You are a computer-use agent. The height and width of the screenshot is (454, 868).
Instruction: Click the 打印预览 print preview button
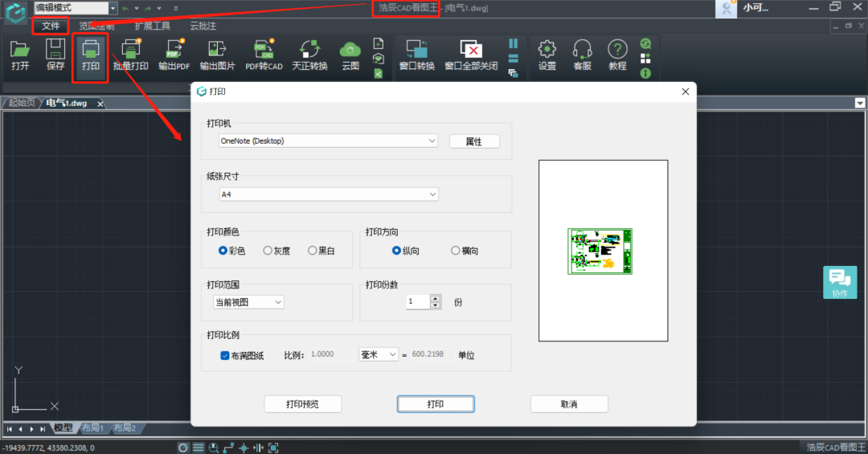[x=302, y=404]
